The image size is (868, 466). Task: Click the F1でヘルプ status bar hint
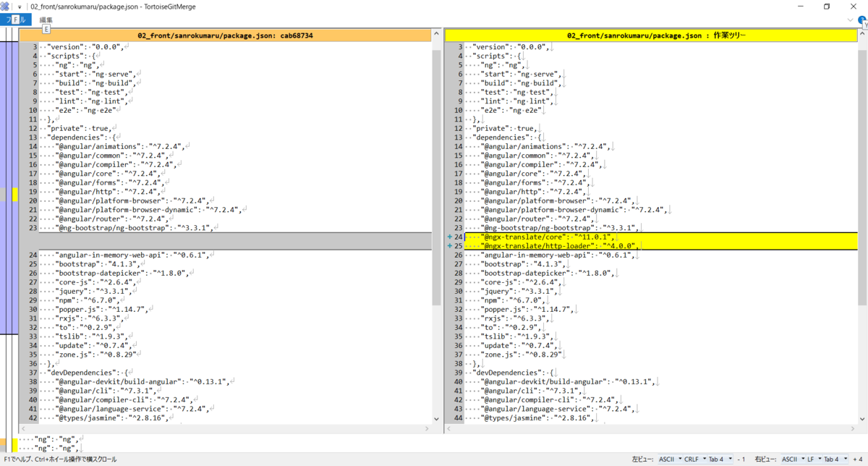60,459
